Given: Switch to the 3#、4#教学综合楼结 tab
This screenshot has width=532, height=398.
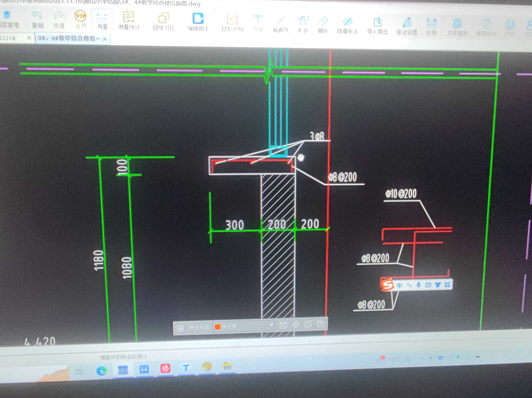Looking at the screenshot, I should click(x=69, y=38).
